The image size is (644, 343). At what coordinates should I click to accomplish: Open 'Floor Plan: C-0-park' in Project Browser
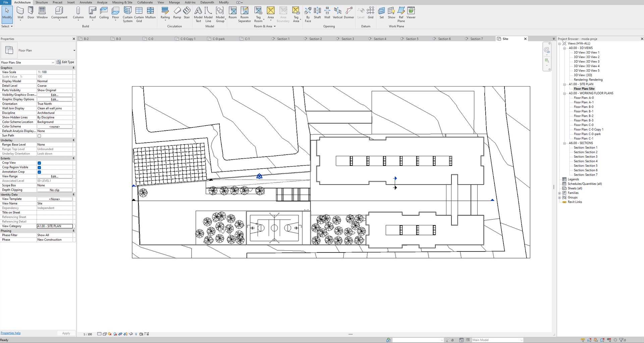(x=587, y=134)
